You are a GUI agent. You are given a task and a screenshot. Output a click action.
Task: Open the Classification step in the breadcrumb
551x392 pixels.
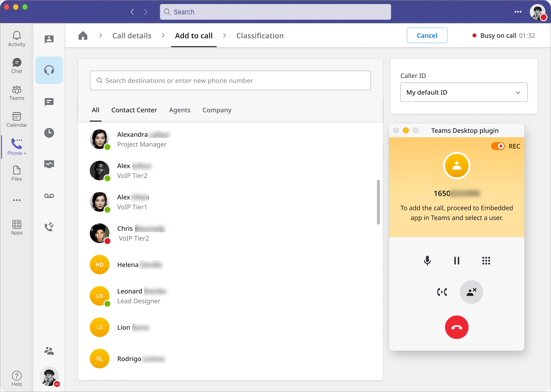pyautogui.click(x=260, y=36)
